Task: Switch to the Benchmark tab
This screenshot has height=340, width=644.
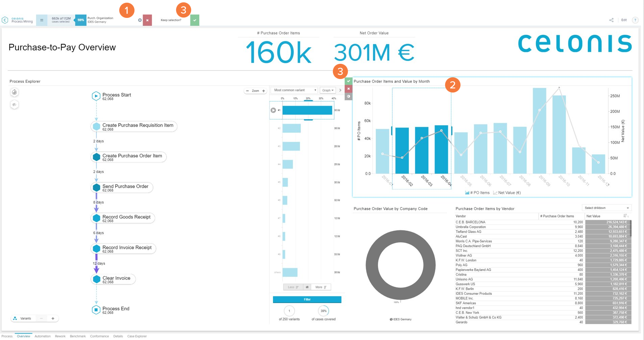Action: pos(78,336)
